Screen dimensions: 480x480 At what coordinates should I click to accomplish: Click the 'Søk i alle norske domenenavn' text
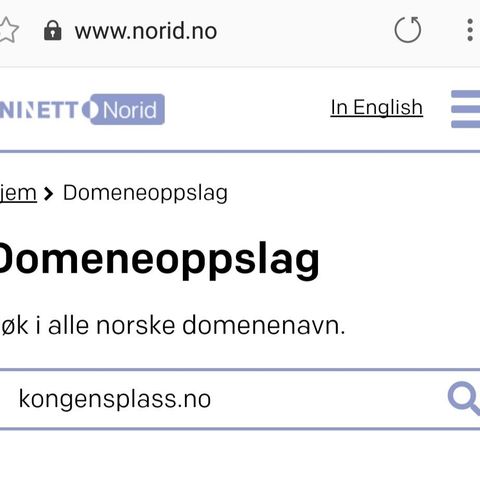pyautogui.click(x=172, y=325)
